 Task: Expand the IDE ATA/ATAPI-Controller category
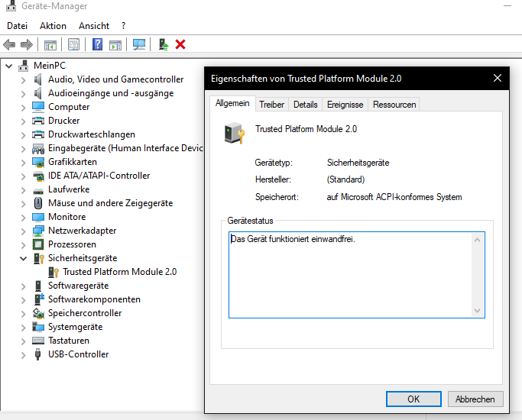click(23, 176)
